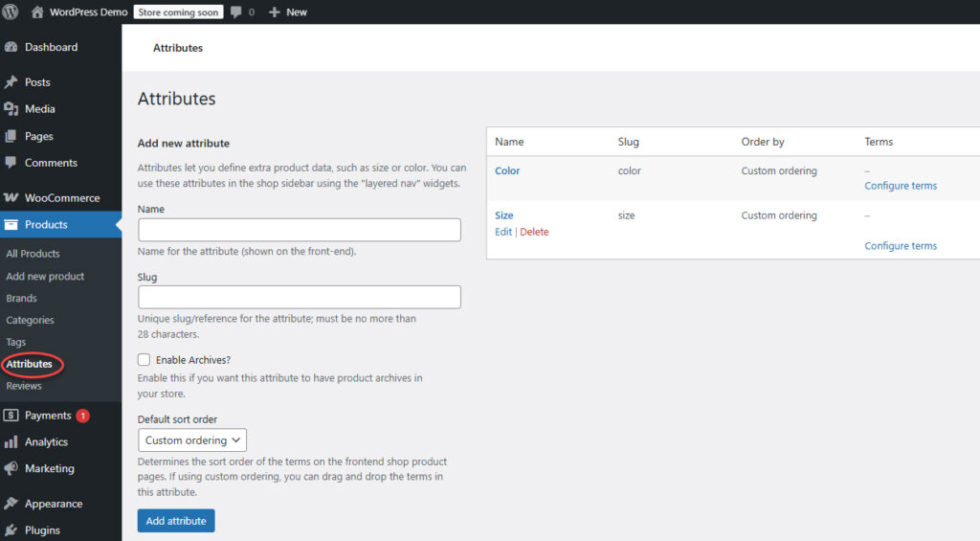This screenshot has height=541, width=980.
Task: Click the Store coming soon badge
Action: click(x=178, y=11)
